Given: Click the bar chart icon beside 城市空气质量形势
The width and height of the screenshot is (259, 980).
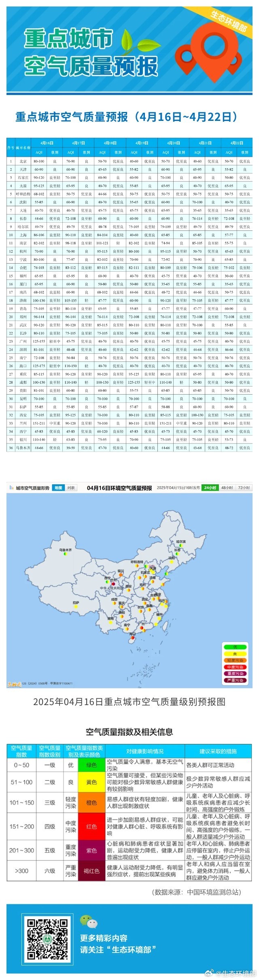Looking at the screenshot, I should (11, 488).
